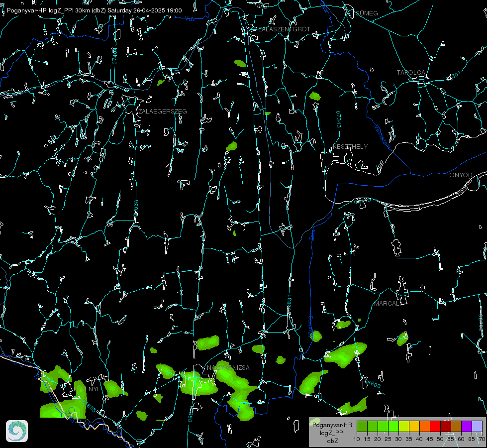
Task: Click road number label 66803
Action: pyautogui.click(x=372, y=383)
